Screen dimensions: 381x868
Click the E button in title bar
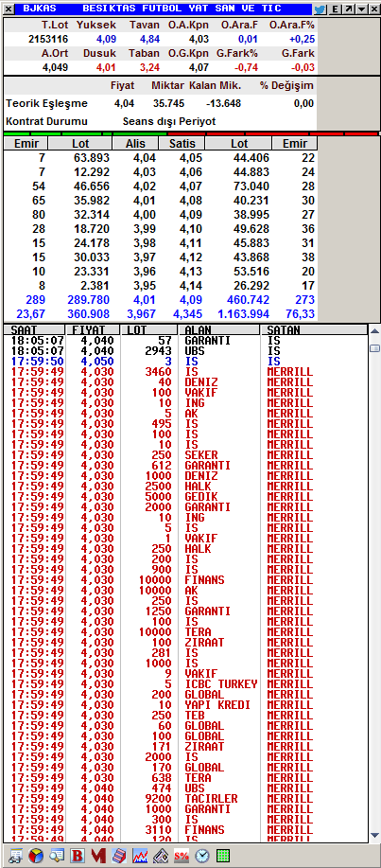coord(335,9)
